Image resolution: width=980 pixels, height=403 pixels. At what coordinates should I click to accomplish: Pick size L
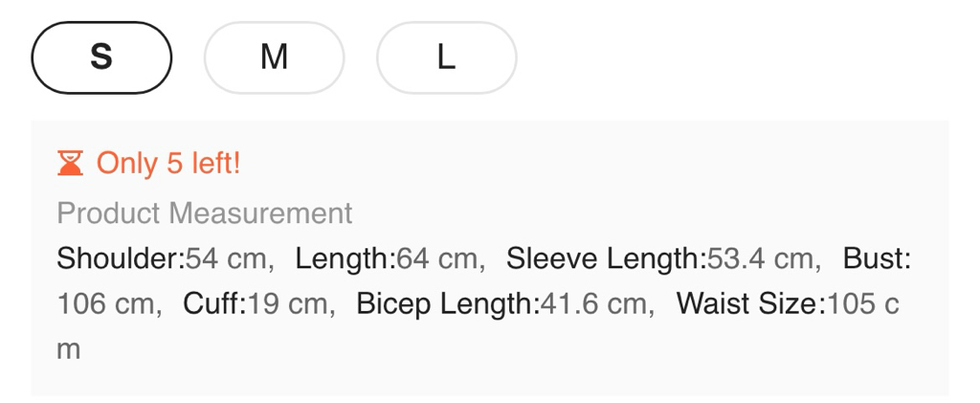(x=446, y=58)
